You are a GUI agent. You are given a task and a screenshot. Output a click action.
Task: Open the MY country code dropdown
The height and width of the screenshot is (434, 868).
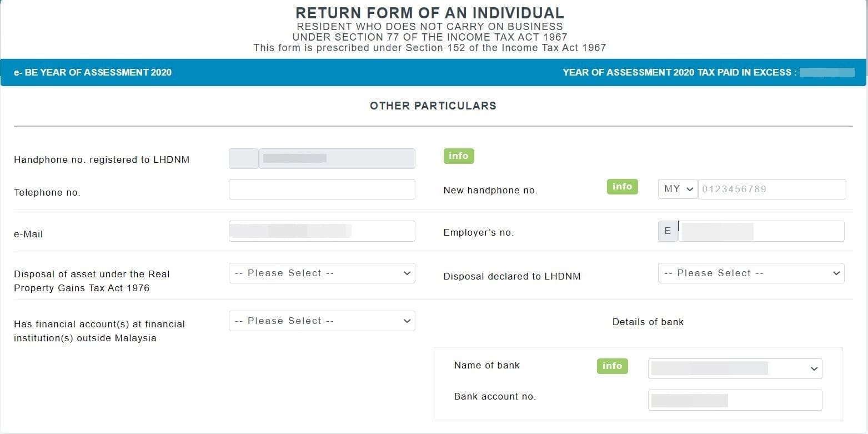[x=678, y=189]
